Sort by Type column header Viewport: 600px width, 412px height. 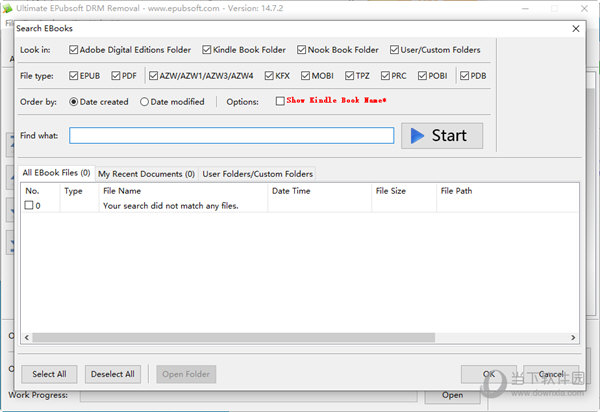coord(79,191)
